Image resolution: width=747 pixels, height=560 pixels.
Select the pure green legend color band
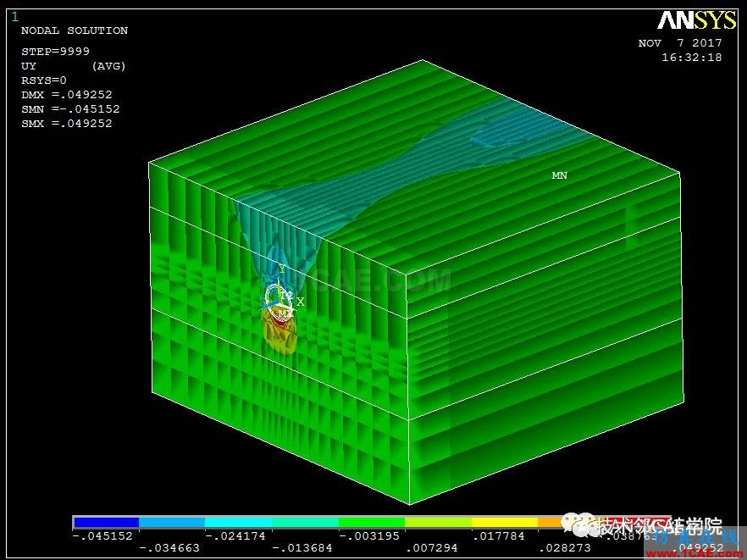click(x=372, y=523)
